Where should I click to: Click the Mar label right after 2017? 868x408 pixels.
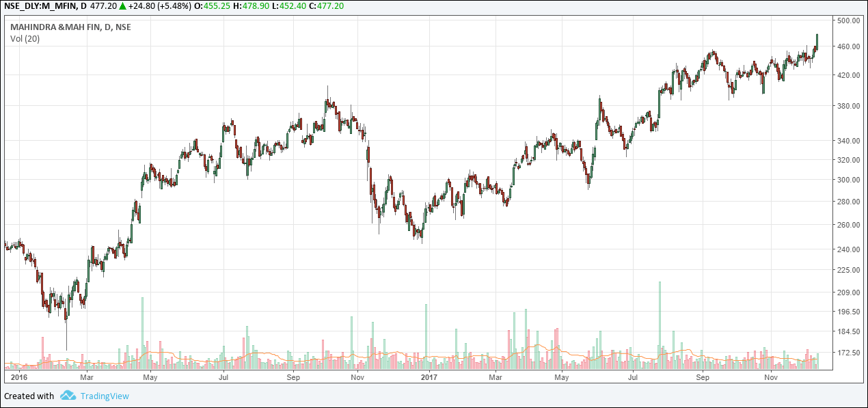(496, 377)
